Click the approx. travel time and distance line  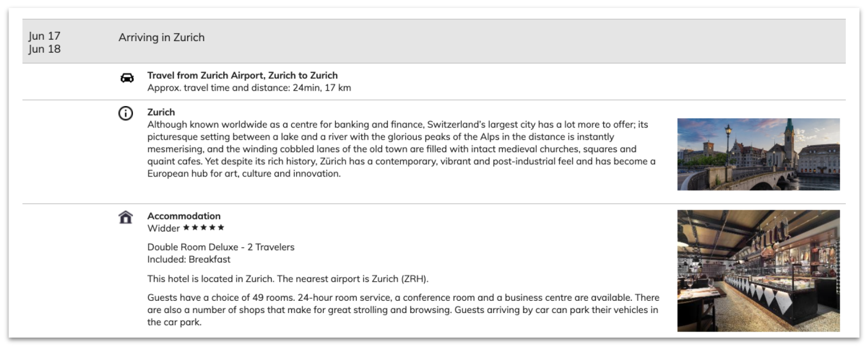coord(249,88)
